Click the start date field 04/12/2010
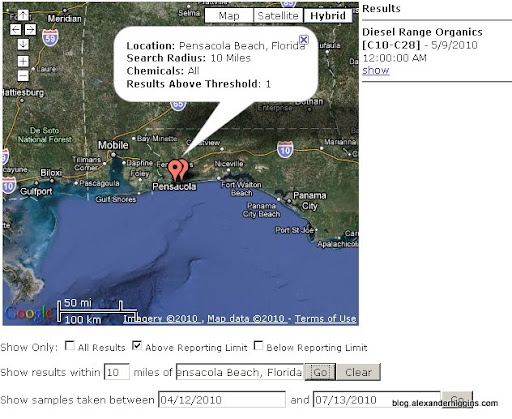The image size is (512, 419). (x=222, y=399)
